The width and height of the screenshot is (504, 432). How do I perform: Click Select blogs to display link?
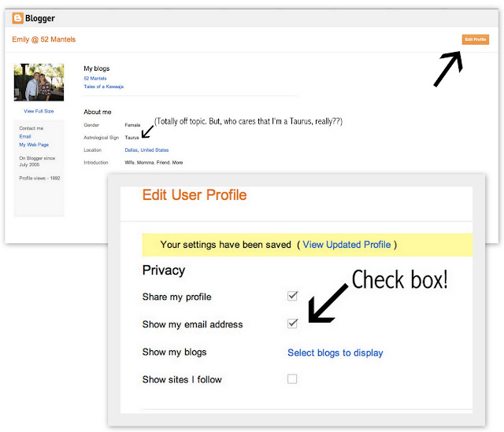coord(335,353)
